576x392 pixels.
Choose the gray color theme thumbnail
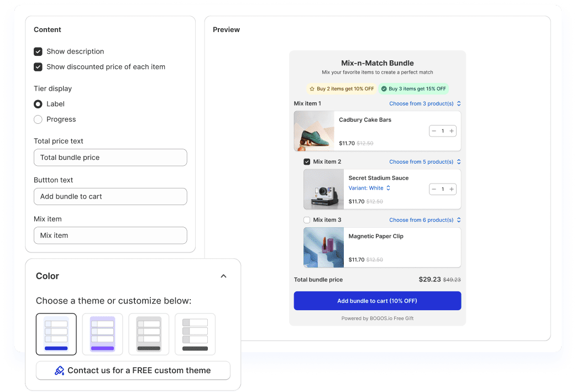click(149, 334)
